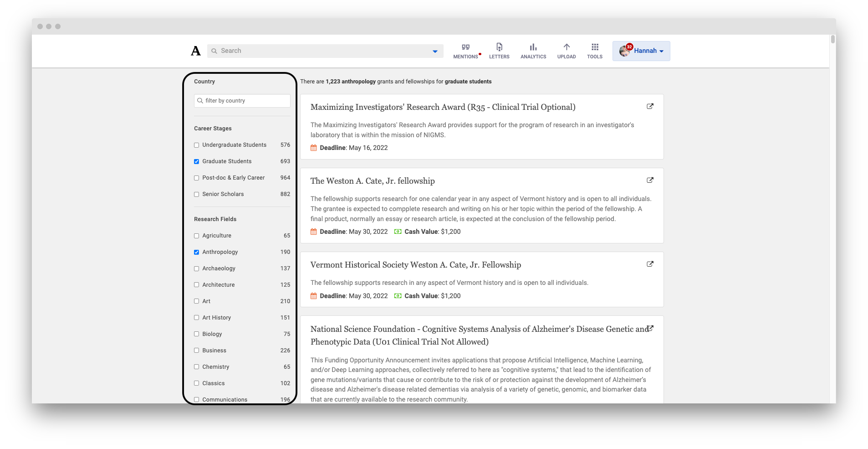Tick the Art research field checkbox
This screenshot has height=449, width=868.
(x=197, y=301)
